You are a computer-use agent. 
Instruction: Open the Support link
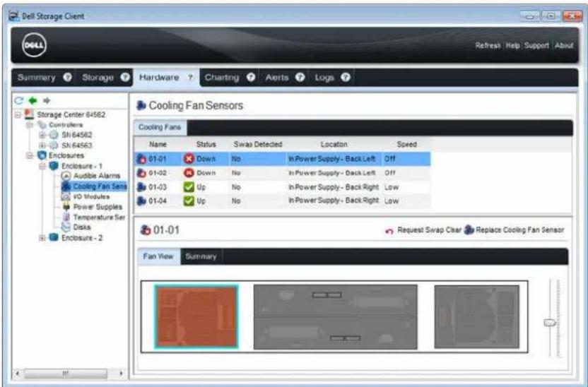click(x=536, y=45)
